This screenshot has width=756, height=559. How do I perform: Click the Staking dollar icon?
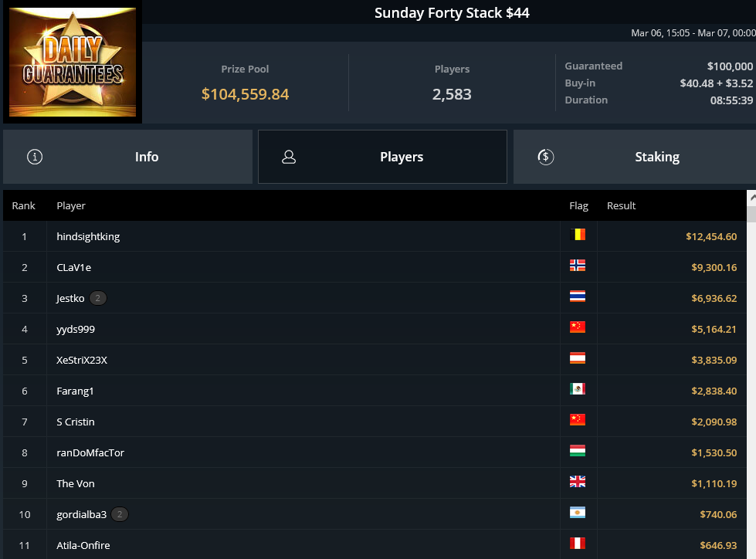pyautogui.click(x=546, y=157)
